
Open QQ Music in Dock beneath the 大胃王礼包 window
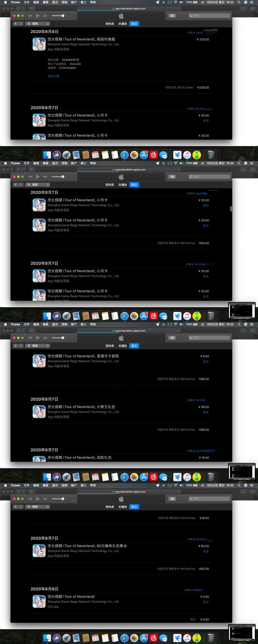[197, 477]
